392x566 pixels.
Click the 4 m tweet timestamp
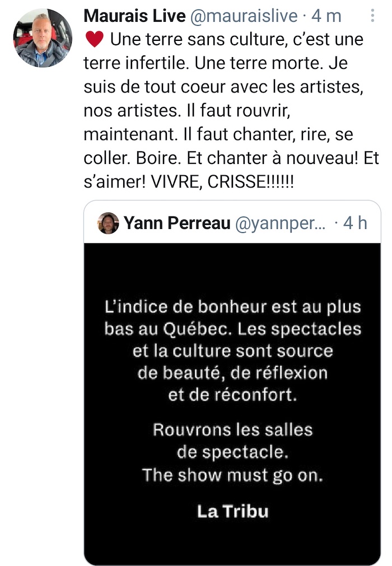pos(326,16)
